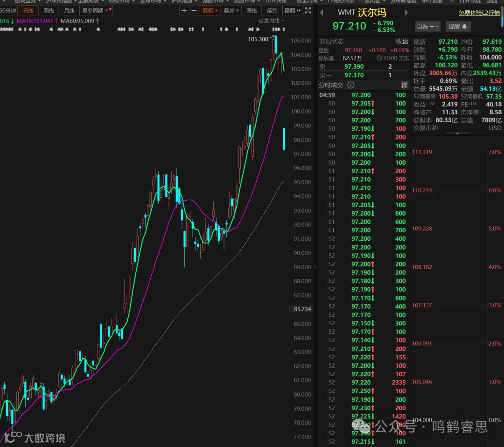Click the large 97.210 last price
504x447 pixels.
[x=349, y=26]
